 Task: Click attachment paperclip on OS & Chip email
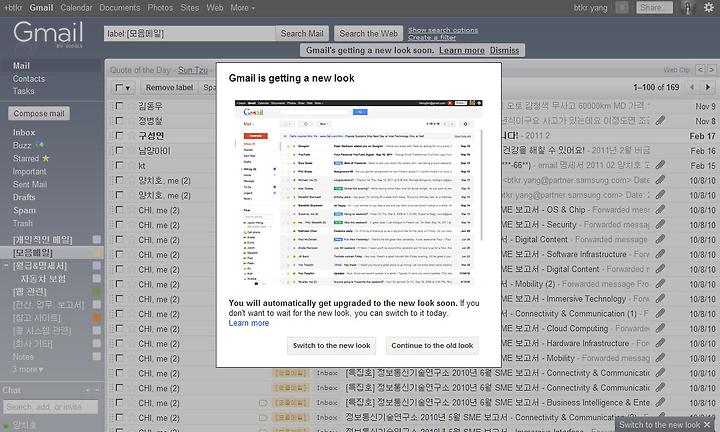tap(660, 210)
